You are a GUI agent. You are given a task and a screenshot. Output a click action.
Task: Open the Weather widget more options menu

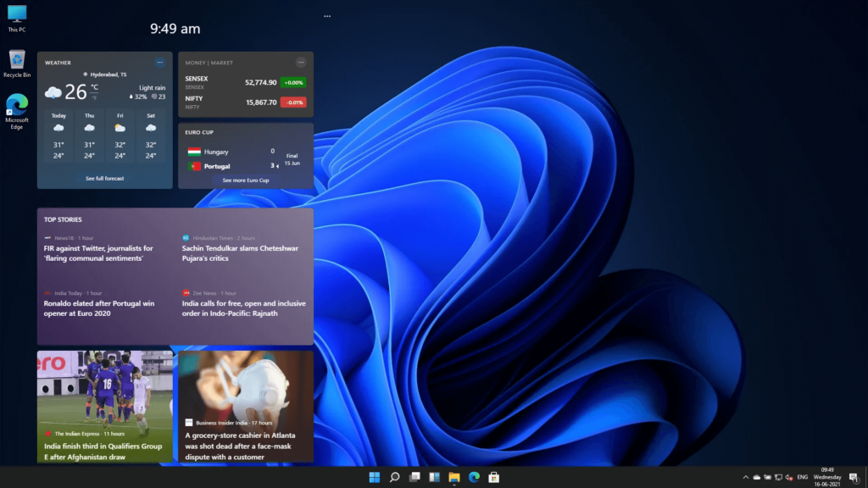(x=159, y=62)
